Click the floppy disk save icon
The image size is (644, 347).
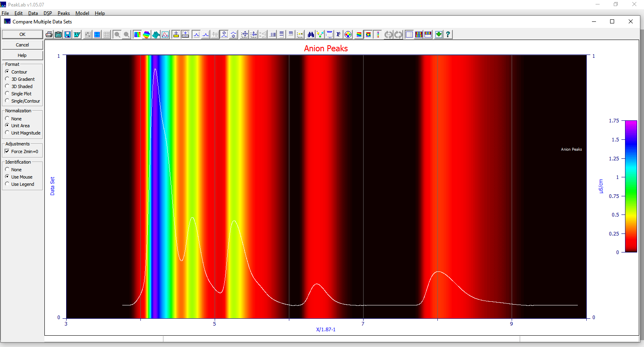pyautogui.click(x=68, y=34)
